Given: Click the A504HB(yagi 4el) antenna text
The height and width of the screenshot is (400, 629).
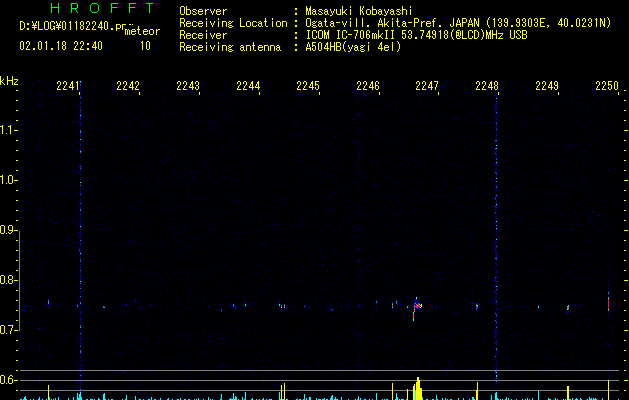Looking at the screenshot, I should click(x=353, y=47).
